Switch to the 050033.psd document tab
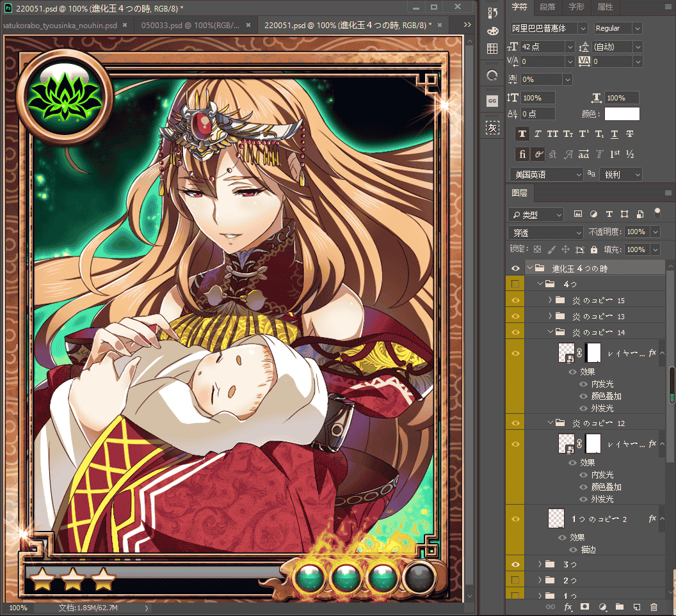Image resolution: width=676 pixels, height=616 pixels. [x=191, y=26]
